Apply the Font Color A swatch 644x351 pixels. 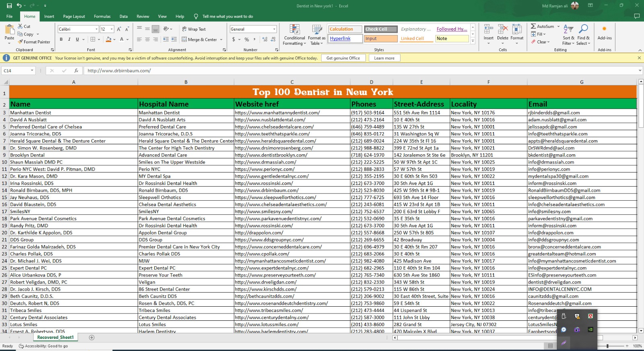pyautogui.click(x=122, y=39)
